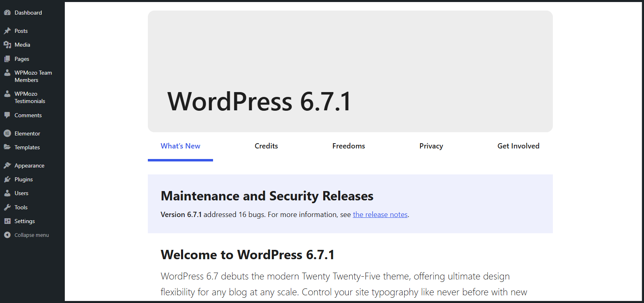Follow the release notes link
644x303 pixels.
click(380, 215)
